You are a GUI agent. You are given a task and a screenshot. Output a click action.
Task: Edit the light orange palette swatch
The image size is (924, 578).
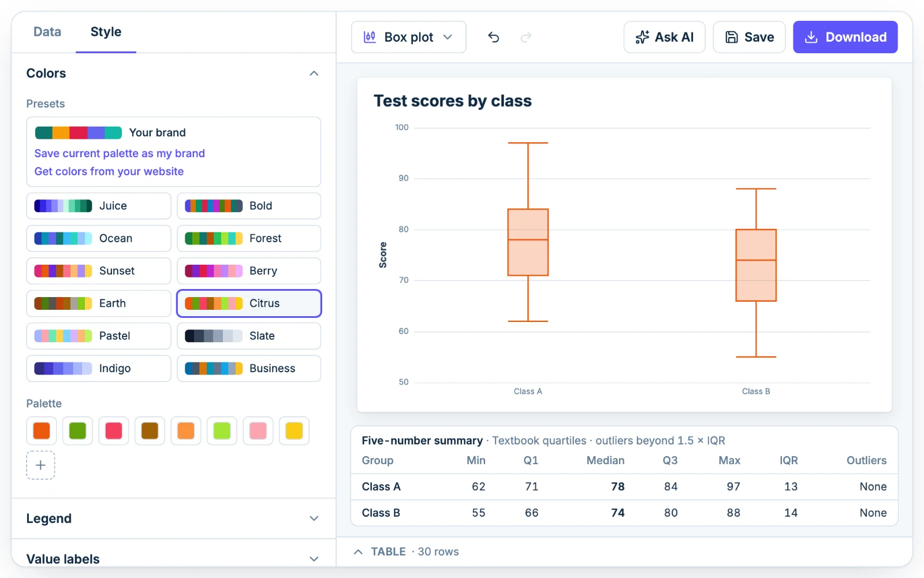(186, 431)
